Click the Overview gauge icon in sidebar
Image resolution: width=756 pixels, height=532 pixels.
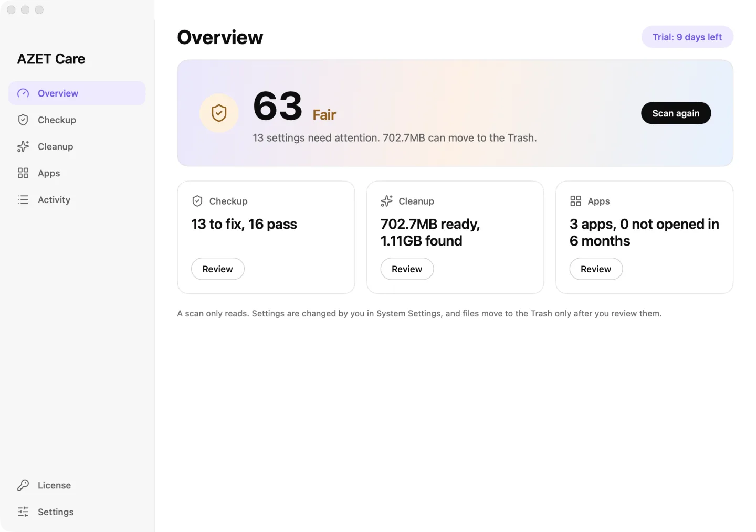point(23,93)
